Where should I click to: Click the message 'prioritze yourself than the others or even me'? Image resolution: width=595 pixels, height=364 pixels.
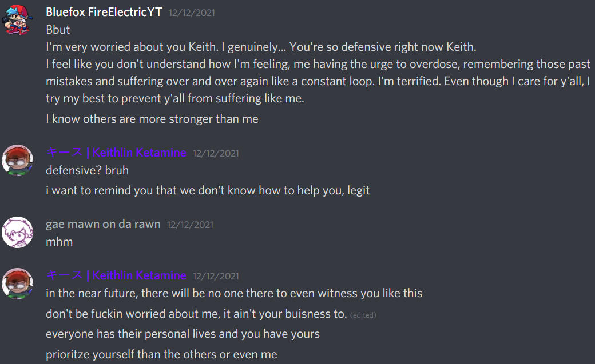(x=162, y=354)
